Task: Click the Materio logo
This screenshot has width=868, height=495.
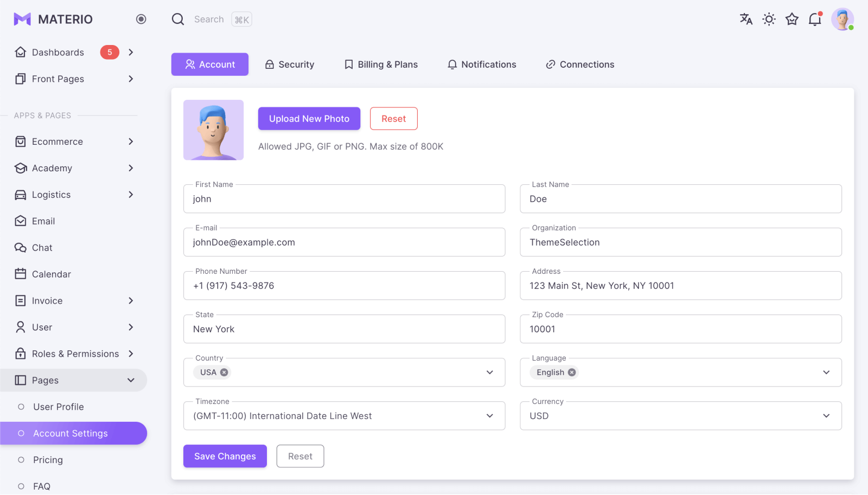Action: pyautogui.click(x=53, y=19)
